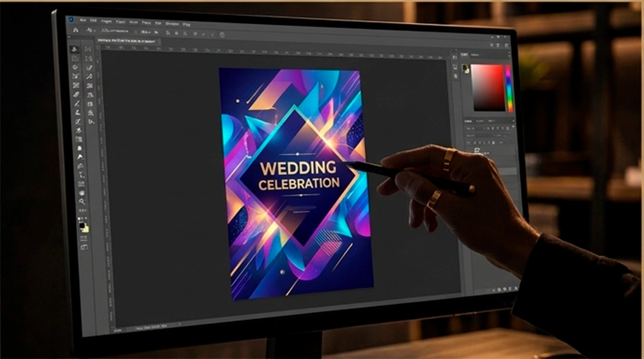Click the color swatch pair in Color panel

tap(465, 69)
